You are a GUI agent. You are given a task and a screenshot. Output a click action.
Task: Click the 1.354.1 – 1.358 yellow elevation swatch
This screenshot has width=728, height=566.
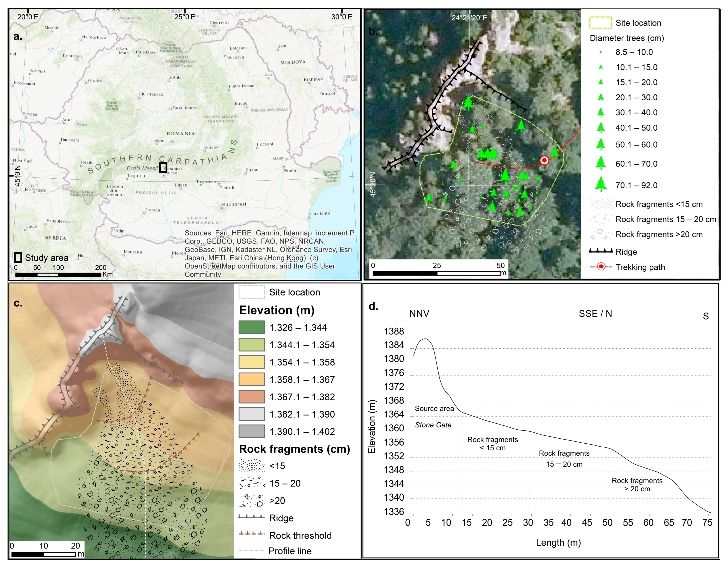[x=252, y=362]
